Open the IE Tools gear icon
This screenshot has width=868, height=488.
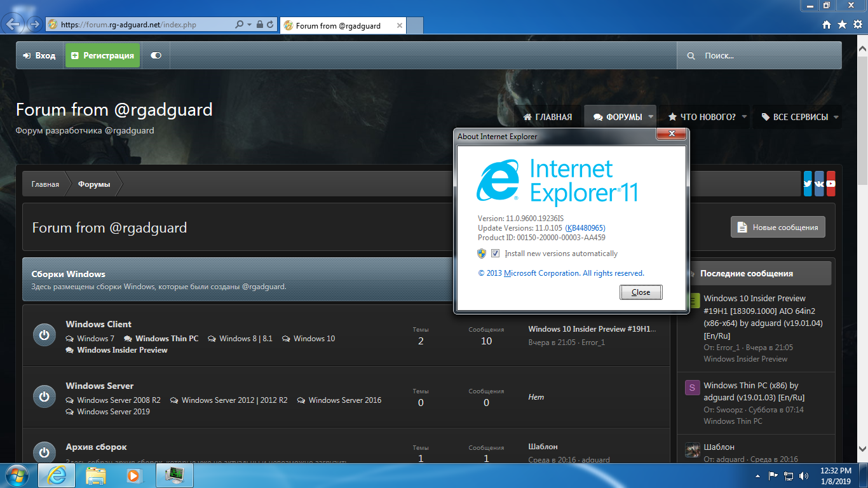[x=857, y=25]
